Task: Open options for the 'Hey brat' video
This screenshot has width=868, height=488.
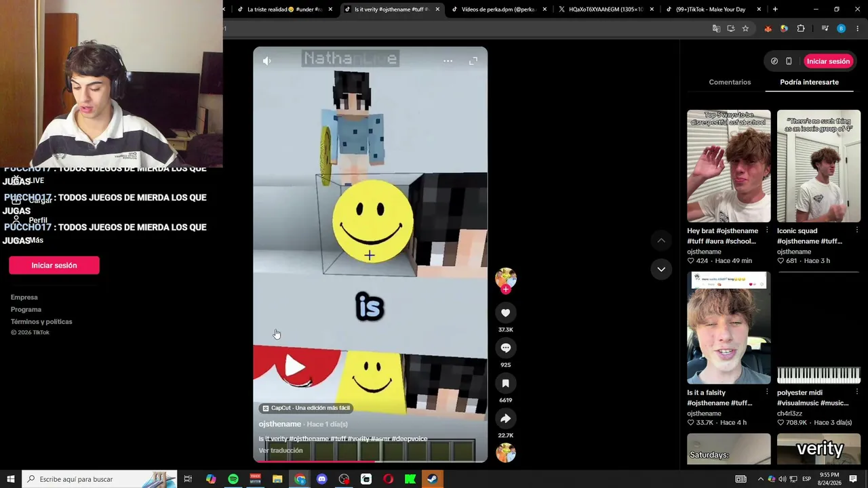Action: click(767, 230)
